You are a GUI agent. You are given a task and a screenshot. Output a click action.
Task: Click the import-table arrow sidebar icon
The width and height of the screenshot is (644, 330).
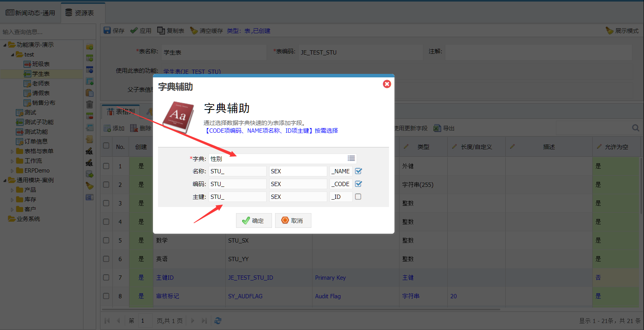tap(90, 128)
